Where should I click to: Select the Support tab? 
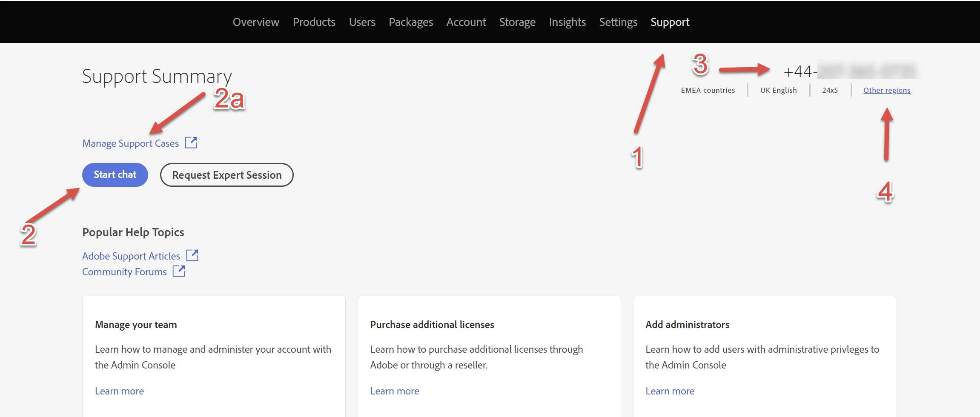[670, 22]
